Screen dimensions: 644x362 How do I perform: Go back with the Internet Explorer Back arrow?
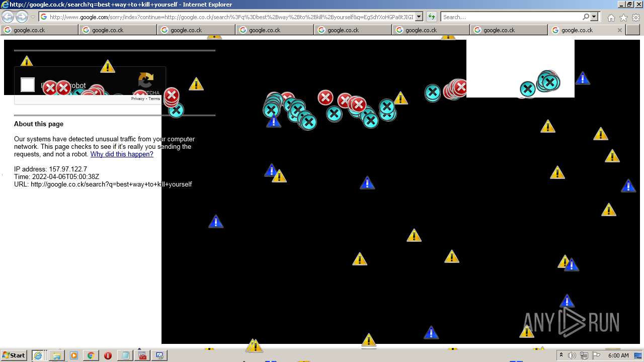8,17
